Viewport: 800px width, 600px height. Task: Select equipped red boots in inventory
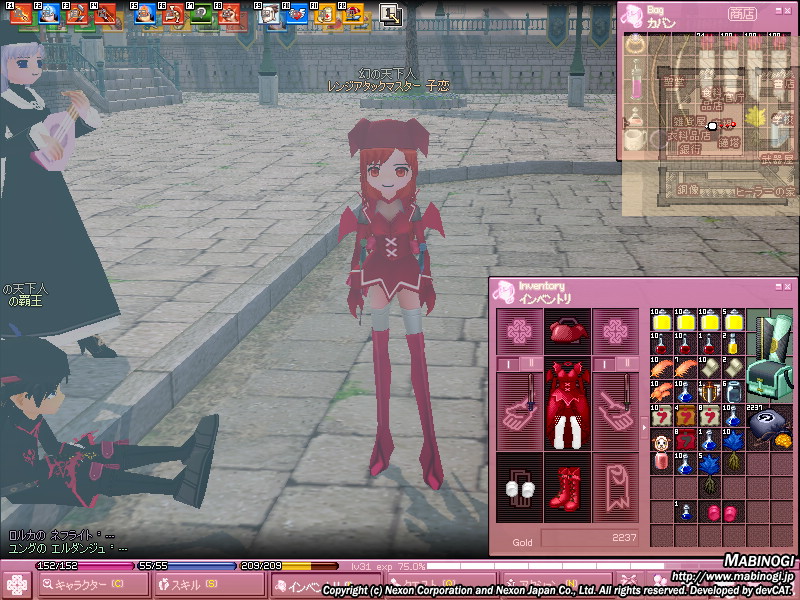coord(567,488)
